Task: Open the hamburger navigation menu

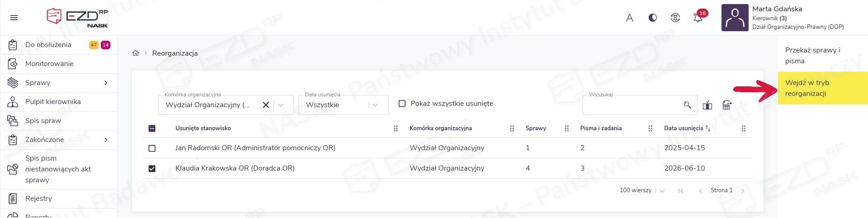Action: tap(14, 18)
